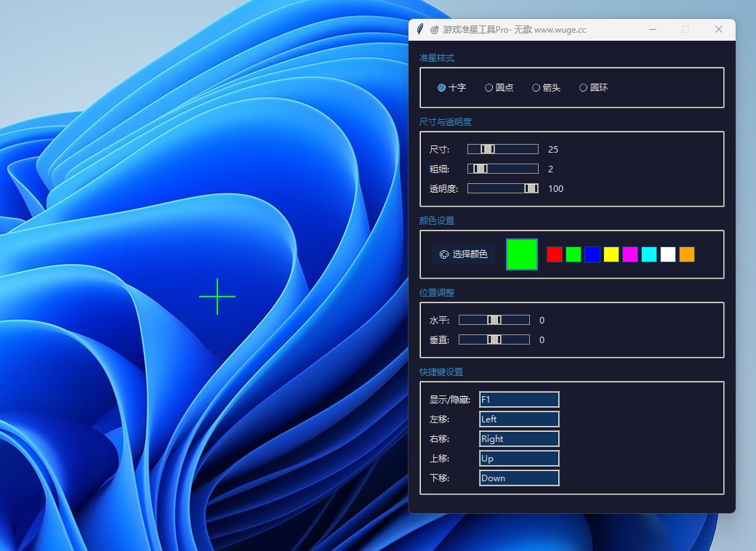
Task: Pick the red color swatch
Action: coord(555,254)
